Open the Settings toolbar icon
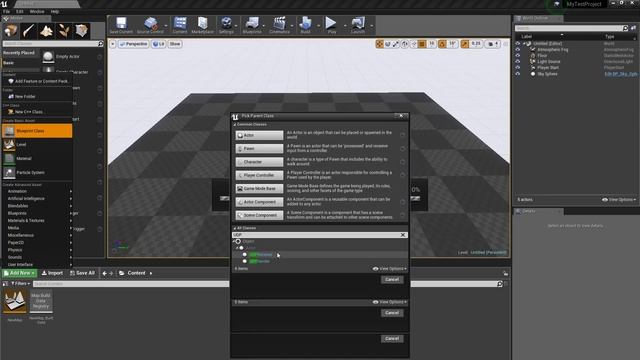Viewport: 640px width, 360px height. click(x=226, y=25)
